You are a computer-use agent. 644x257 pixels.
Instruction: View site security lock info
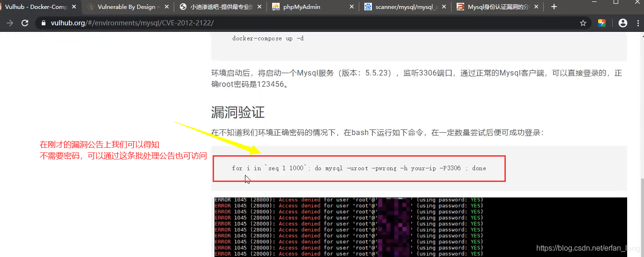coord(44,23)
